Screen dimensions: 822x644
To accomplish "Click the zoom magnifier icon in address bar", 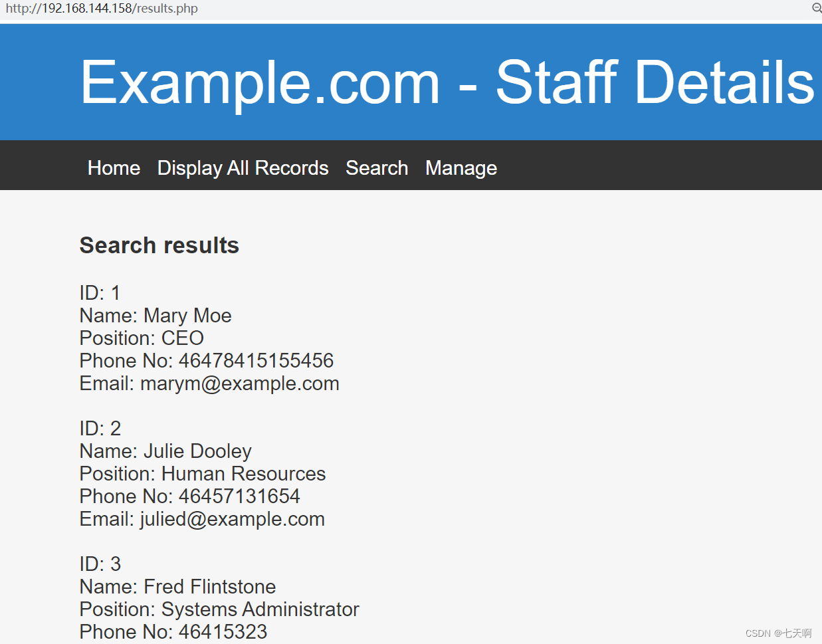I will coord(817,8).
